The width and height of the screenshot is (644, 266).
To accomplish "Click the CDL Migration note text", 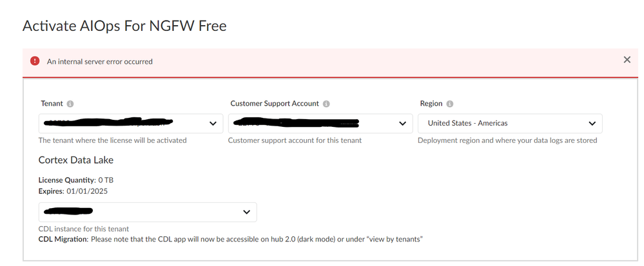I will click(x=230, y=240).
